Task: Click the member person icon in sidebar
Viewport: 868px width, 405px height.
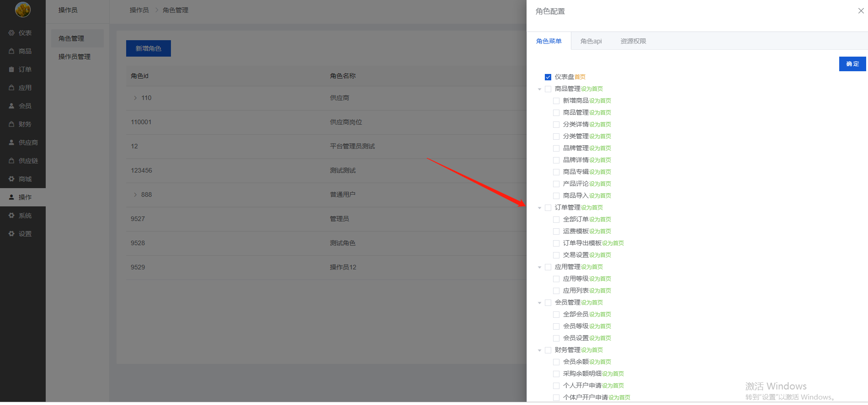Action: 11,106
